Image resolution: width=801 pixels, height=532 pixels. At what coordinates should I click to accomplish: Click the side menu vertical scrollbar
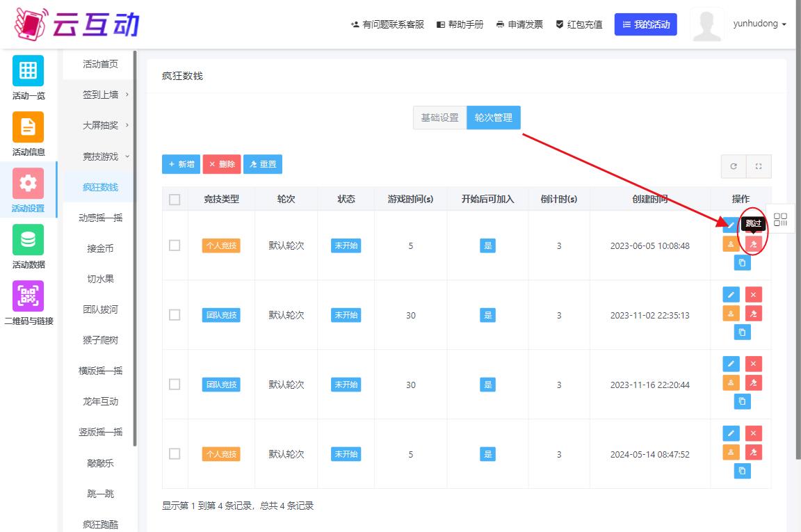tap(135, 248)
